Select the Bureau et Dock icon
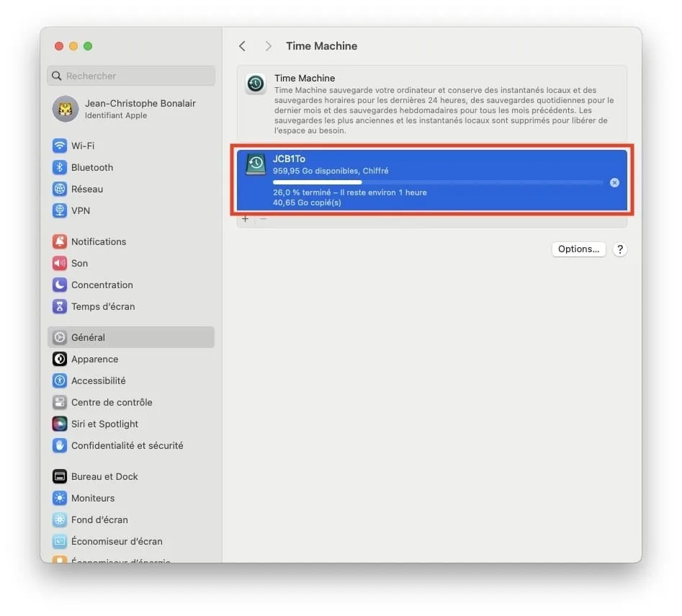The image size is (682, 616). coord(60,476)
